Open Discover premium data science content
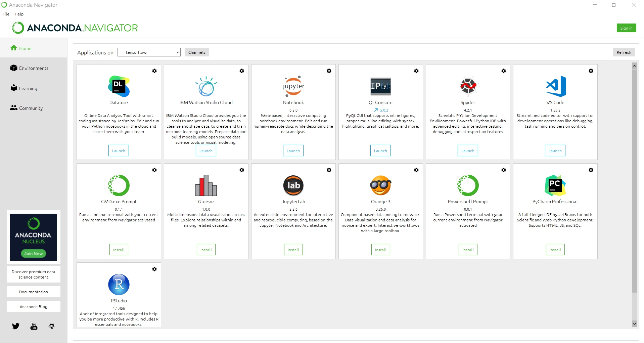 point(34,274)
